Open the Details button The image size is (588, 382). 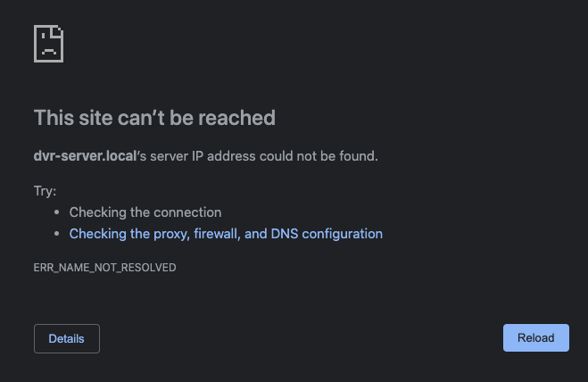[x=67, y=339]
